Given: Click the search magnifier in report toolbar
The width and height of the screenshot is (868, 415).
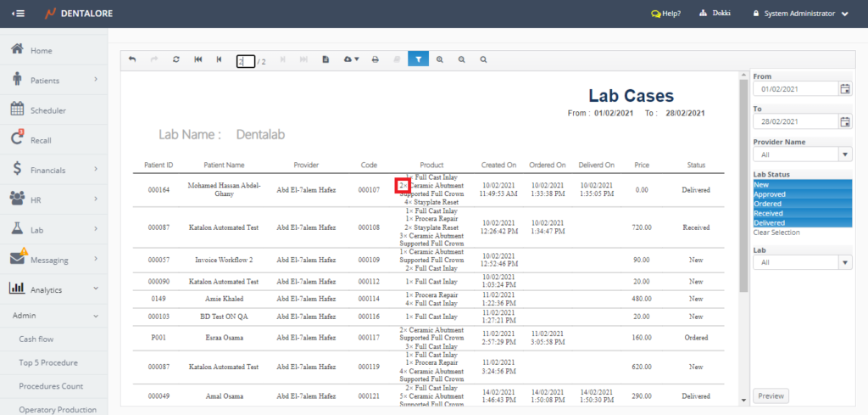Looking at the screenshot, I should 483,59.
